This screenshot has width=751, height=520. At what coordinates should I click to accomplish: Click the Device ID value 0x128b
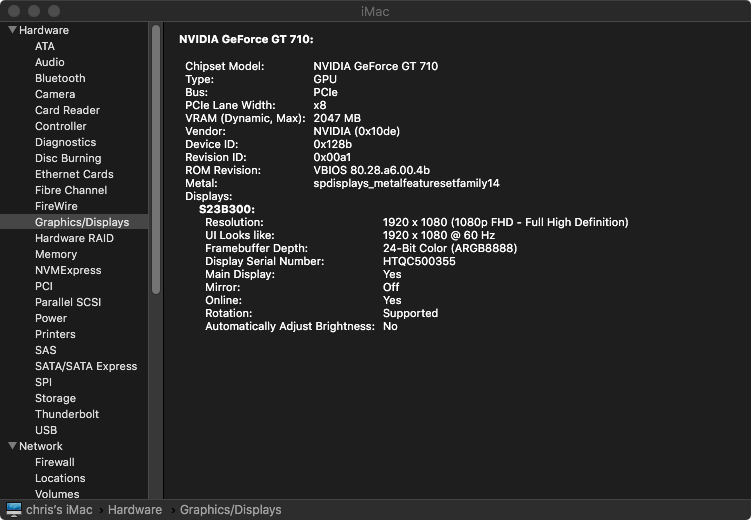tap(332, 144)
